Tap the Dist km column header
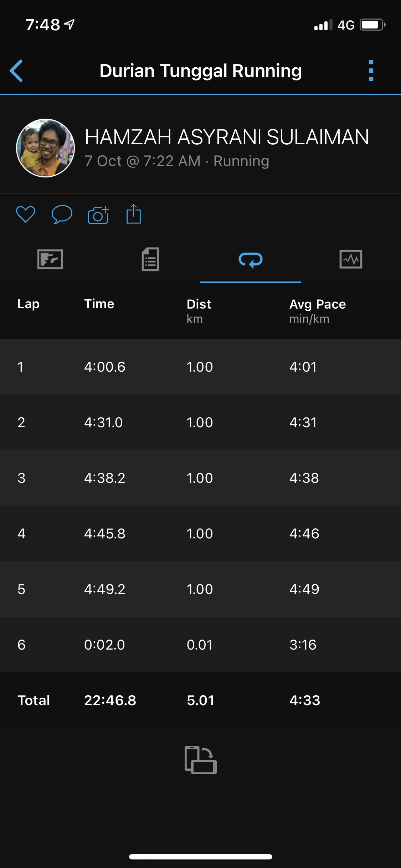The width and height of the screenshot is (401, 868). 199,310
